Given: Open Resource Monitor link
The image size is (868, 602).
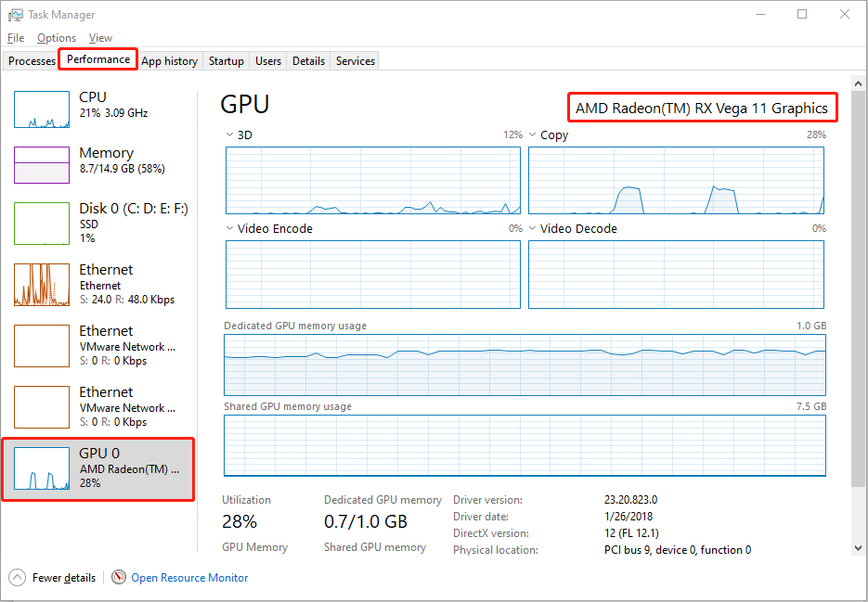Looking at the screenshot, I should (189, 578).
